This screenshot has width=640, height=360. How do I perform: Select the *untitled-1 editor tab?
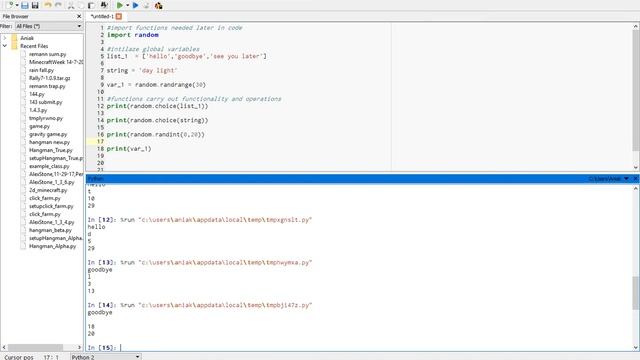click(102, 16)
